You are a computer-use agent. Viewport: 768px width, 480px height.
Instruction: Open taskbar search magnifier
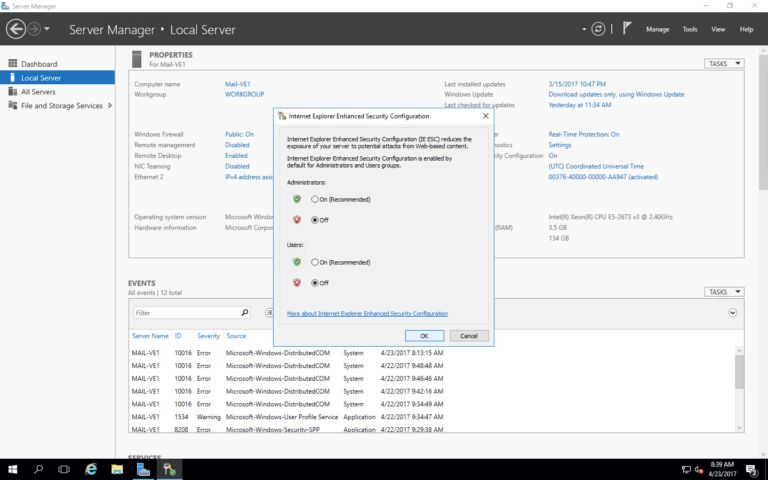pos(38,469)
